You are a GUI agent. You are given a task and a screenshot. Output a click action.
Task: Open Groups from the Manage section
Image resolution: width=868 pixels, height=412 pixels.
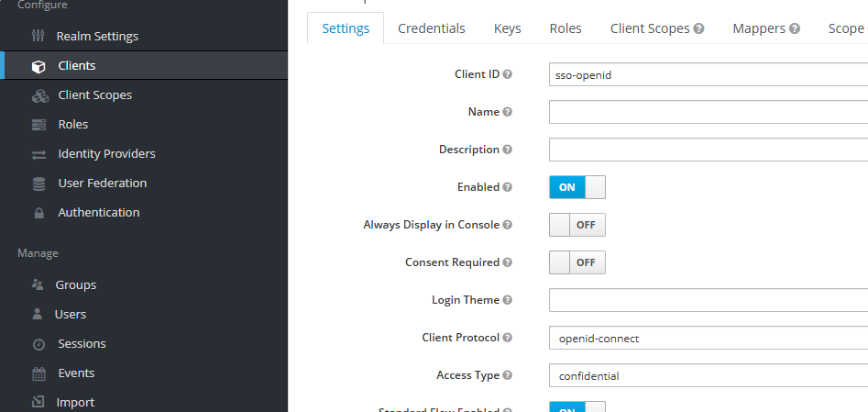pyautogui.click(x=75, y=284)
